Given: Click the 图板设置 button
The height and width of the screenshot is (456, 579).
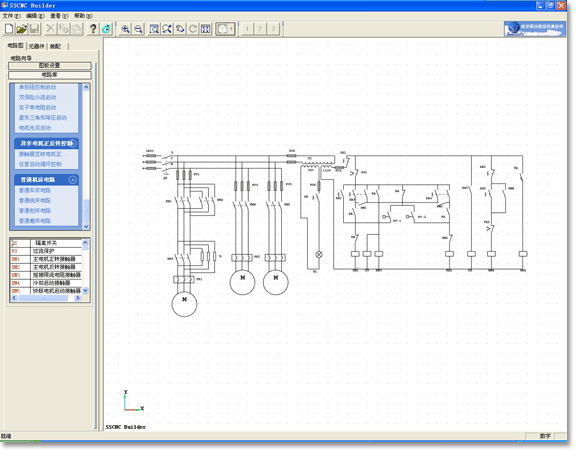Looking at the screenshot, I should coord(50,66).
